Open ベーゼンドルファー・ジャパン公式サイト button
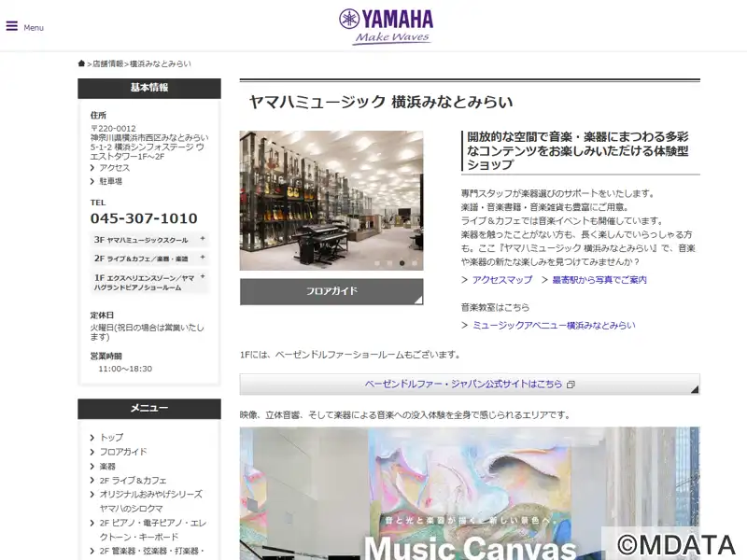This screenshot has height=560, width=747. coord(470,385)
